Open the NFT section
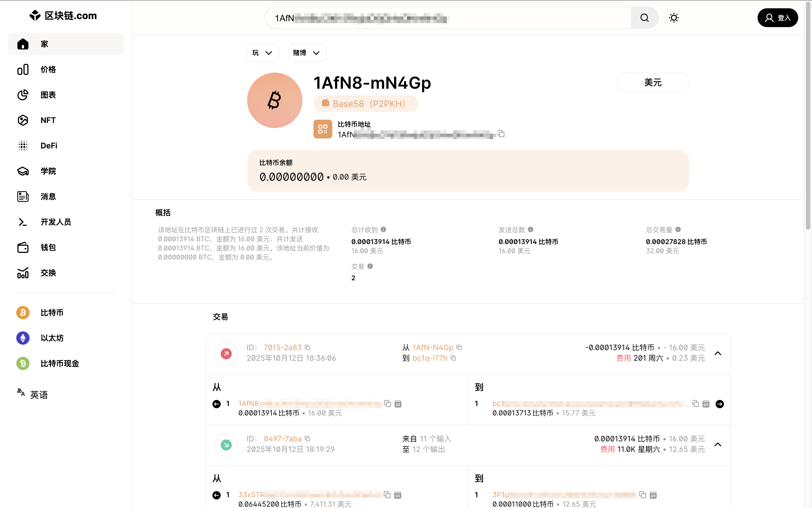812x508 pixels. pyautogui.click(x=48, y=120)
